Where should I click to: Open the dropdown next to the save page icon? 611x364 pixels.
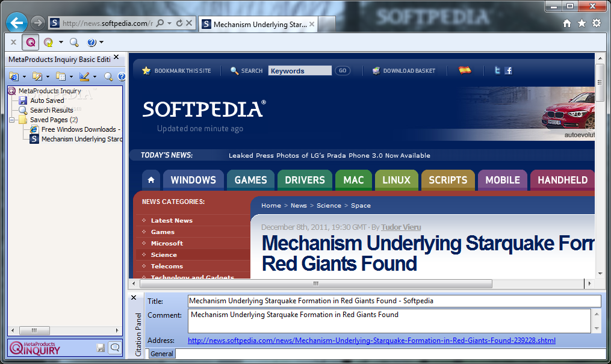coord(61,42)
